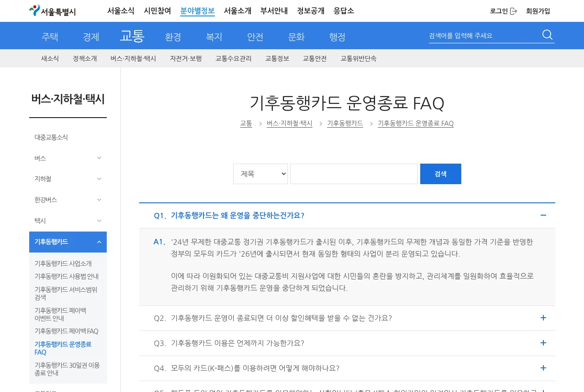Screen dimensions: 584x392
Task: Expand the 지하철 sidebar submenu chevron
Action: (x=99, y=179)
